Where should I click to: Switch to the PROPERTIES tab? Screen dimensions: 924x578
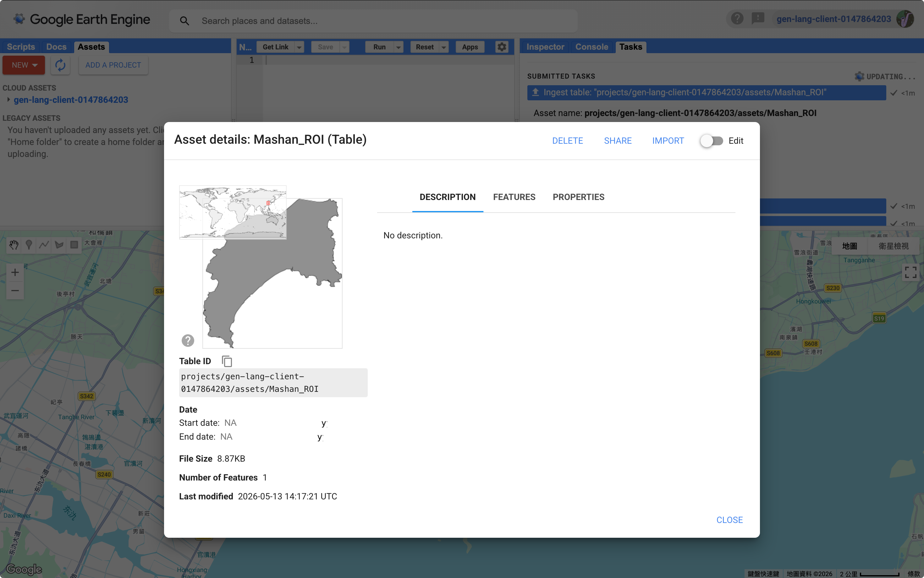(x=578, y=197)
